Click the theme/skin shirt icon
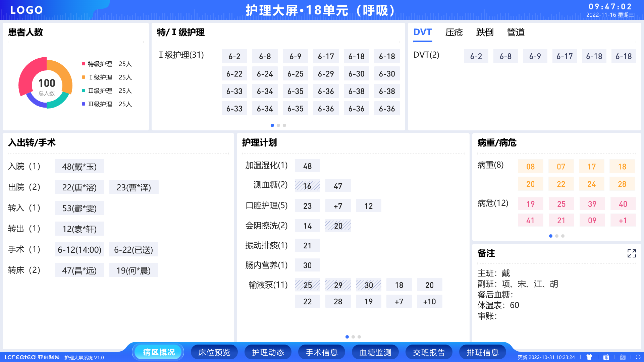This screenshot has height=362, width=644. (x=589, y=357)
